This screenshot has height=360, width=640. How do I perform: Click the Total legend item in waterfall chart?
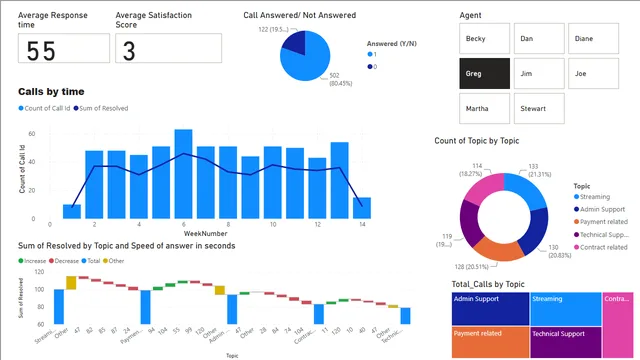[91, 261]
